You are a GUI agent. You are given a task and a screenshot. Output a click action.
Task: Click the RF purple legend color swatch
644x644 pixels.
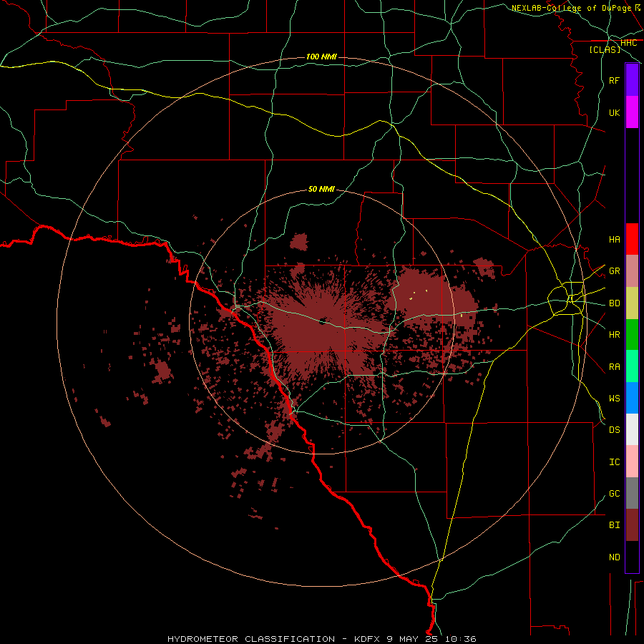(x=632, y=80)
